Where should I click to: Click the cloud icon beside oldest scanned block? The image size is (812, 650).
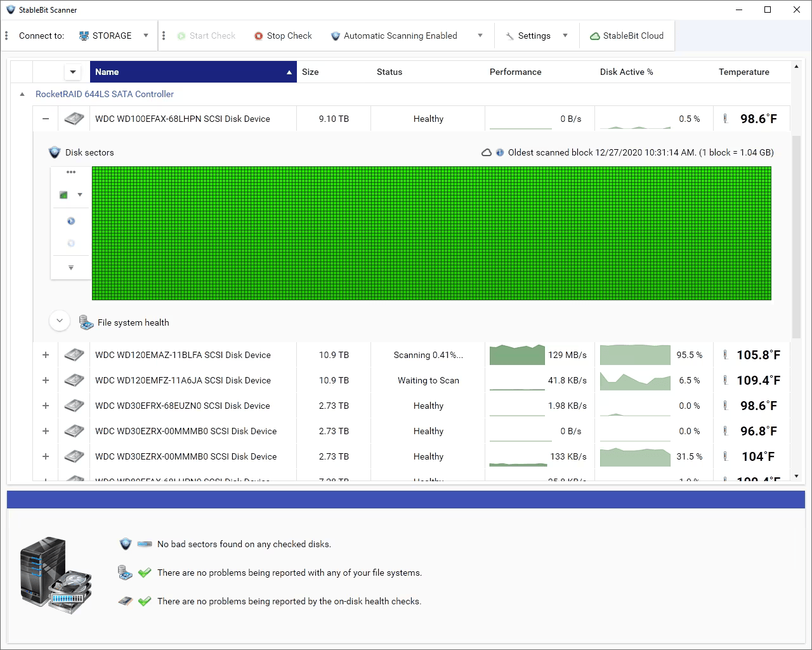click(487, 152)
